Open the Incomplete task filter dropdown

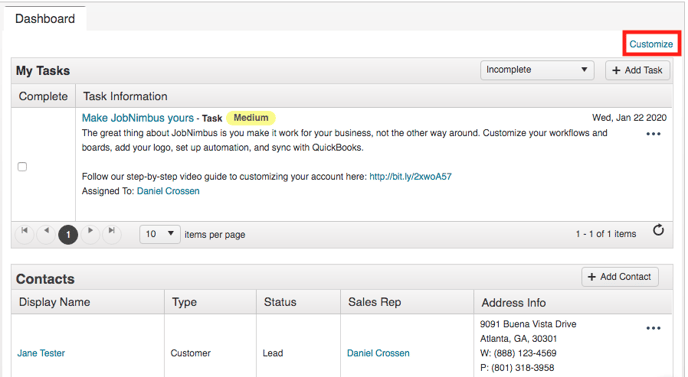point(537,70)
